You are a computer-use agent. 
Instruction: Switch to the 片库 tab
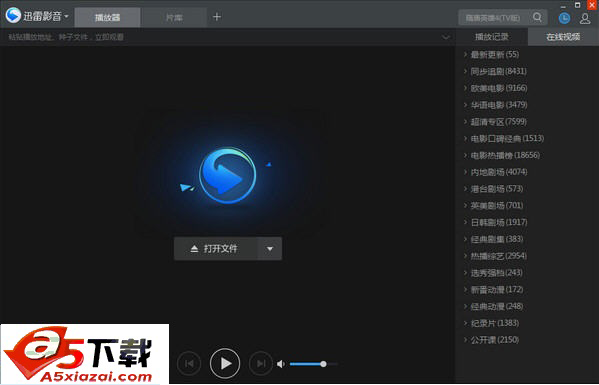click(x=174, y=18)
